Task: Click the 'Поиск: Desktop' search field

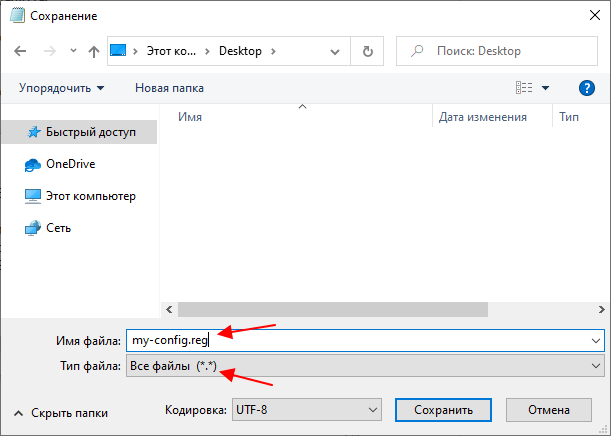Action: pyautogui.click(x=497, y=51)
